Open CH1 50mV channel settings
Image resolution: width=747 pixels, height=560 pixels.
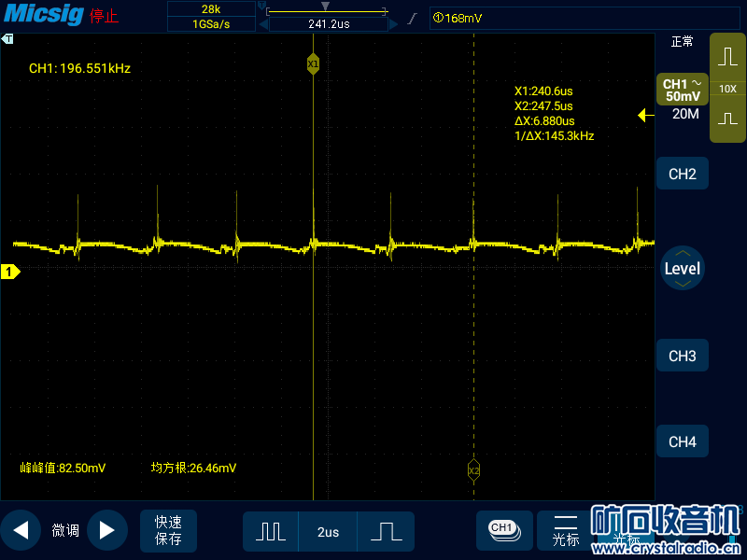click(683, 90)
